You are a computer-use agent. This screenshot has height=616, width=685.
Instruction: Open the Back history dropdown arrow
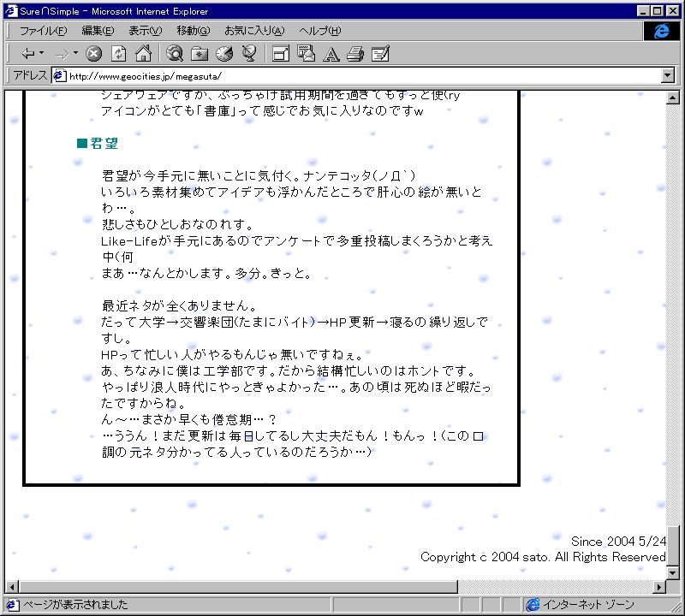click(41, 53)
